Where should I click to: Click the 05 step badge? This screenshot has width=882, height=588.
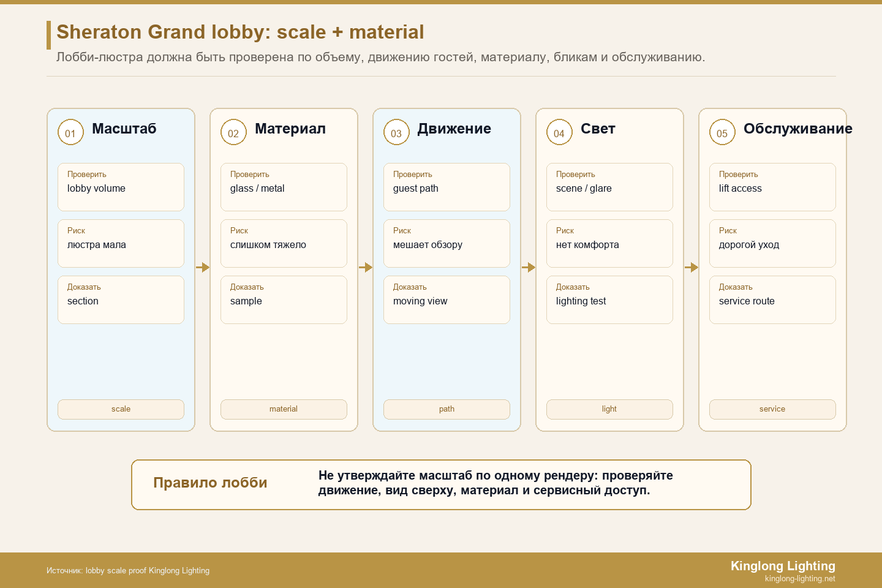[x=722, y=132]
